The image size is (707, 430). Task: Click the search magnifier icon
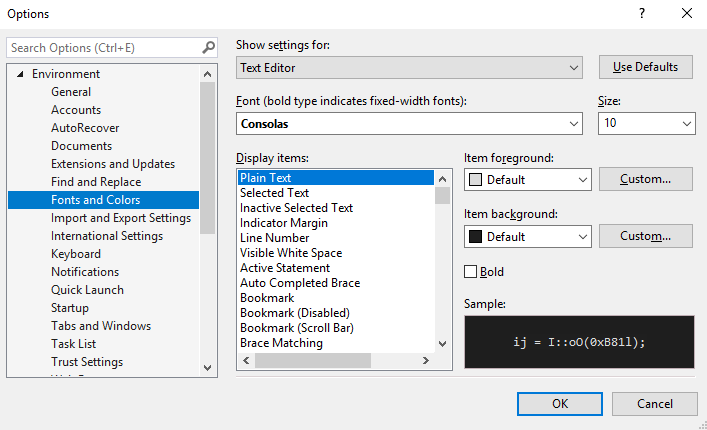click(x=208, y=47)
